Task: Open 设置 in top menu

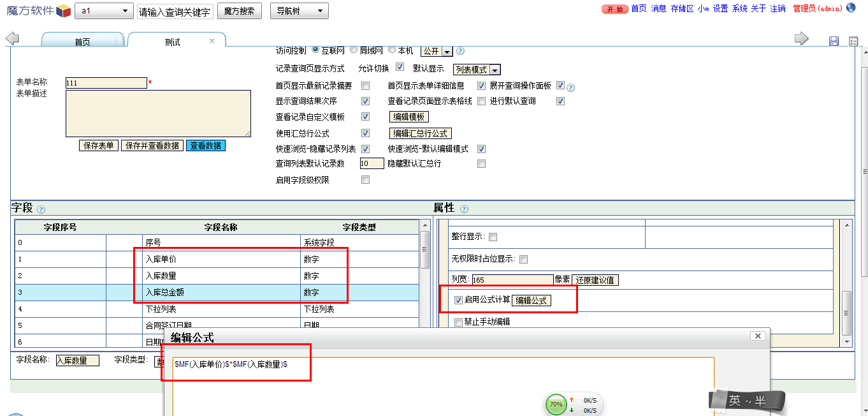Action: [720, 8]
